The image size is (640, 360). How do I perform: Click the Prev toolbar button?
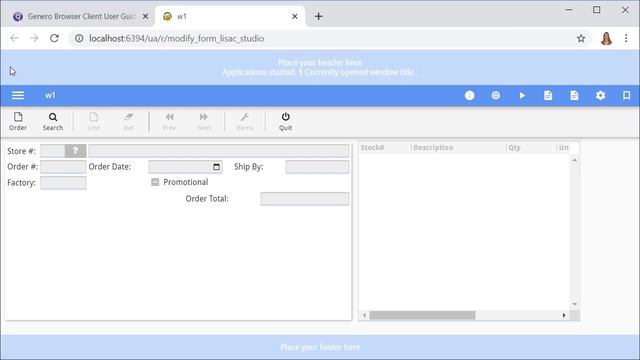coord(169,122)
